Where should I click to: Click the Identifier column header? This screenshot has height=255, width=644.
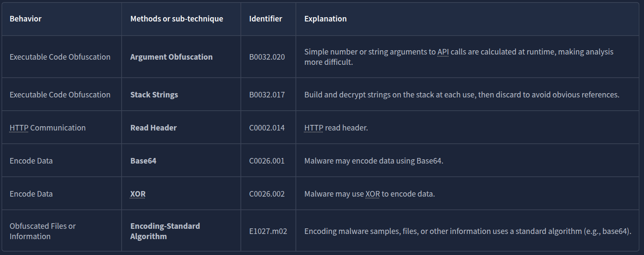265,19
